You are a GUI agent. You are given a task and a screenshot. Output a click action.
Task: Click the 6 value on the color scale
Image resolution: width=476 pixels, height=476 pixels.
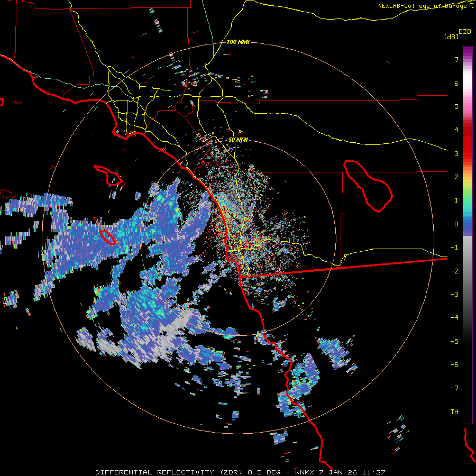pyautogui.click(x=456, y=83)
